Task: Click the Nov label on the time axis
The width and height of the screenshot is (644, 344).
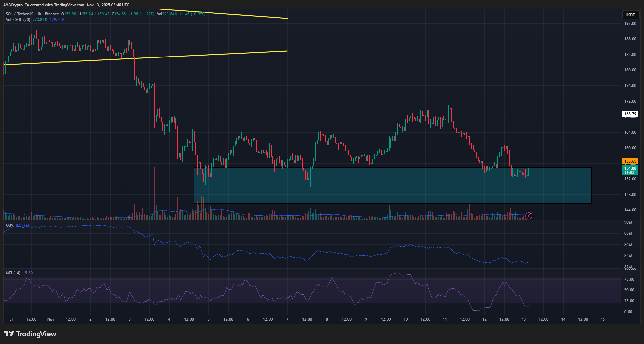Action: click(50, 319)
